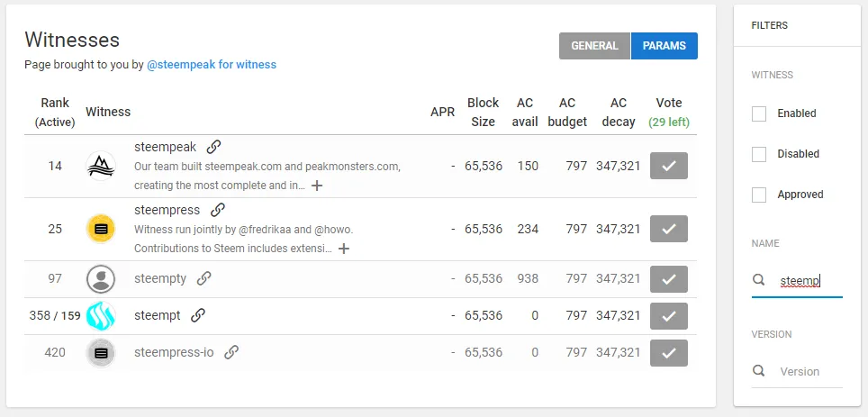Click AC avail value 150

tap(528, 166)
